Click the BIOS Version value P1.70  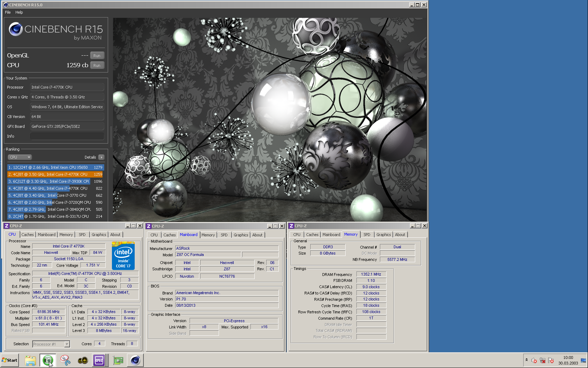pos(227,299)
